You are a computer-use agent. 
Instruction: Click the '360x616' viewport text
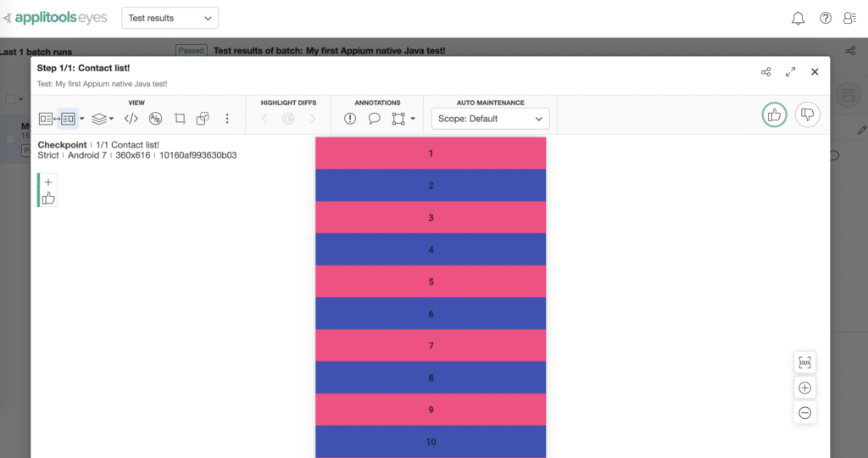tap(133, 155)
